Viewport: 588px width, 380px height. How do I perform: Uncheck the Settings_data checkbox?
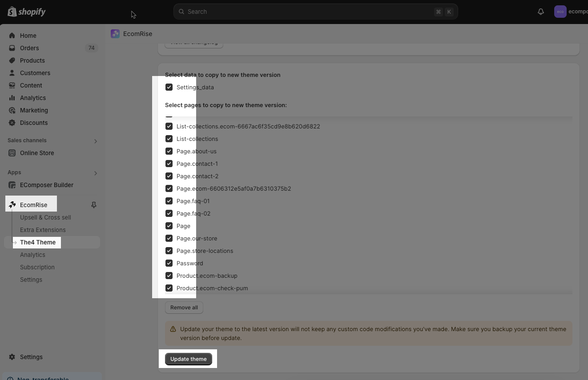click(169, 87)
